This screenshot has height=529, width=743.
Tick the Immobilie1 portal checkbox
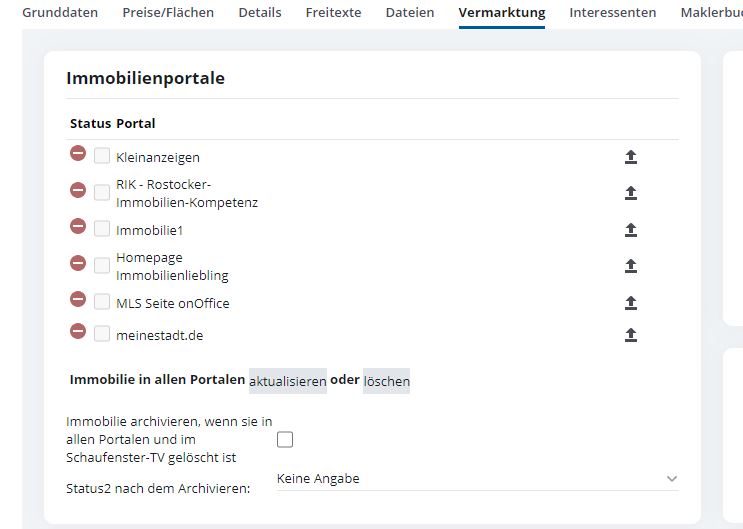pos(102,229)
